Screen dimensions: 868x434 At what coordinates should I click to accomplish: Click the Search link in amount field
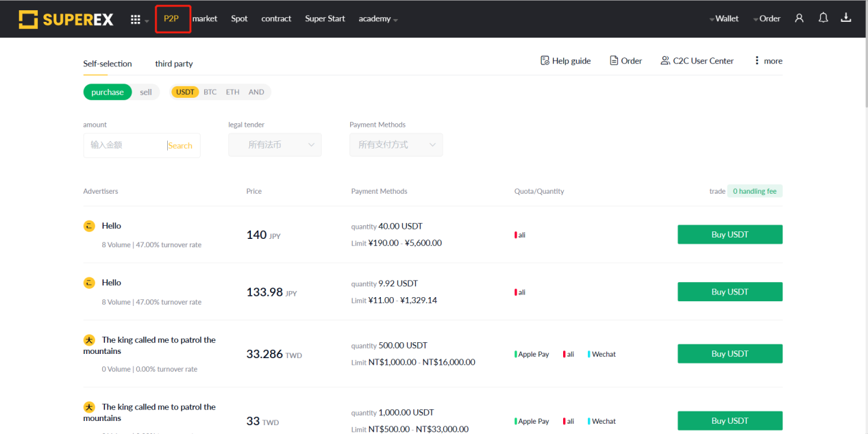pos(180,146)
